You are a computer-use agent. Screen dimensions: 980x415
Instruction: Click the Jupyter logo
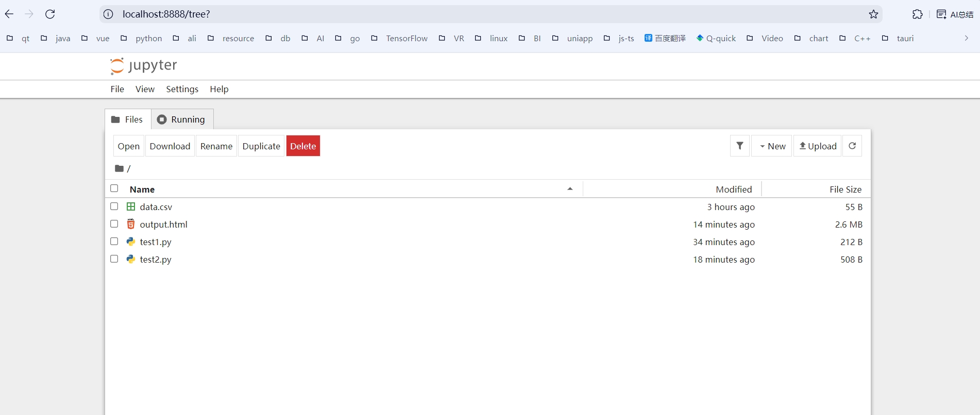click(x=144, y=66)
